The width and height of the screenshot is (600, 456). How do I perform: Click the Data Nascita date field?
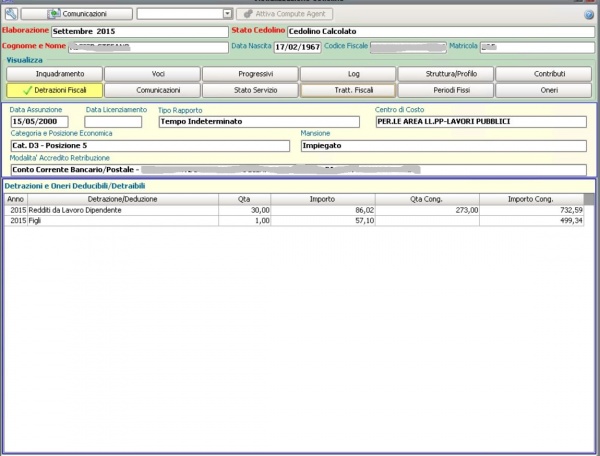[296, 47]
